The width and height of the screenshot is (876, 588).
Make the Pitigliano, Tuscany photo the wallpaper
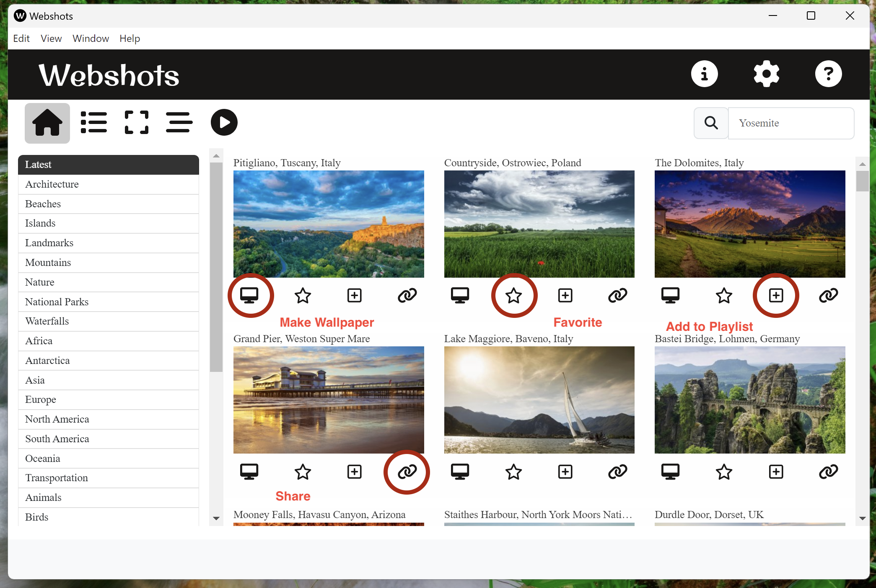[249, 296]
